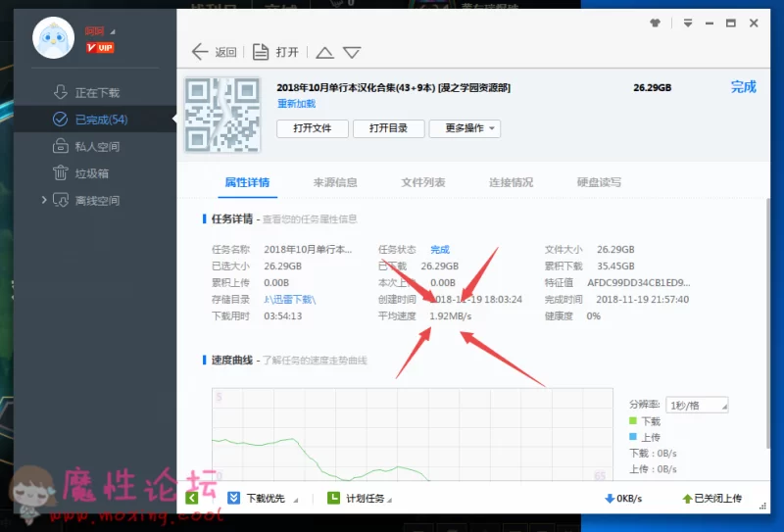The width and height of the screenshot is (784, 532).
Task: Expand the username dropdown arrow
Action: (113, 32)
